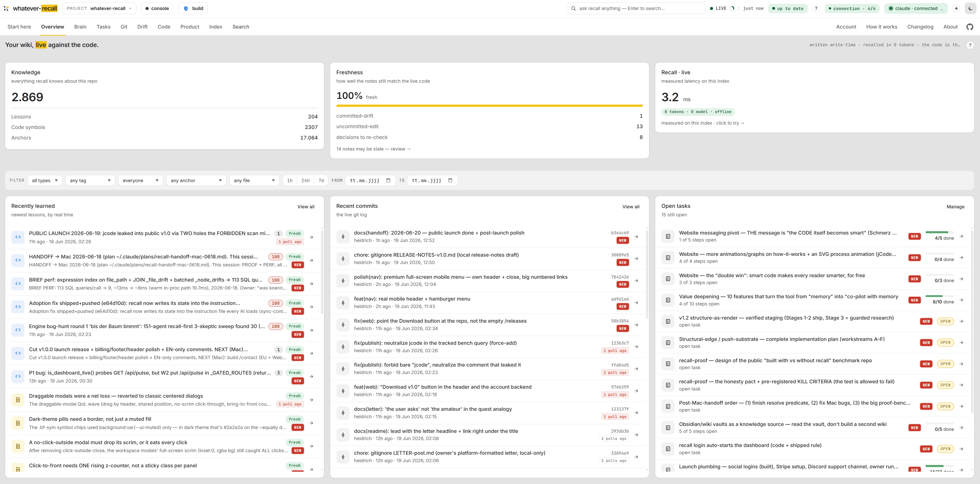Open the Tasks tab
The width and height of the screenshot is (980, 484).
point(103,27)
